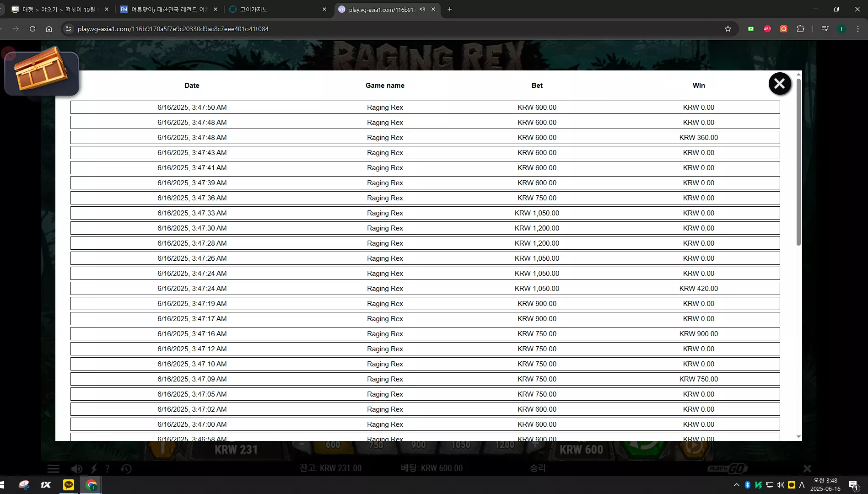
Task: Open a new browser tab
Action: point(450,9)
